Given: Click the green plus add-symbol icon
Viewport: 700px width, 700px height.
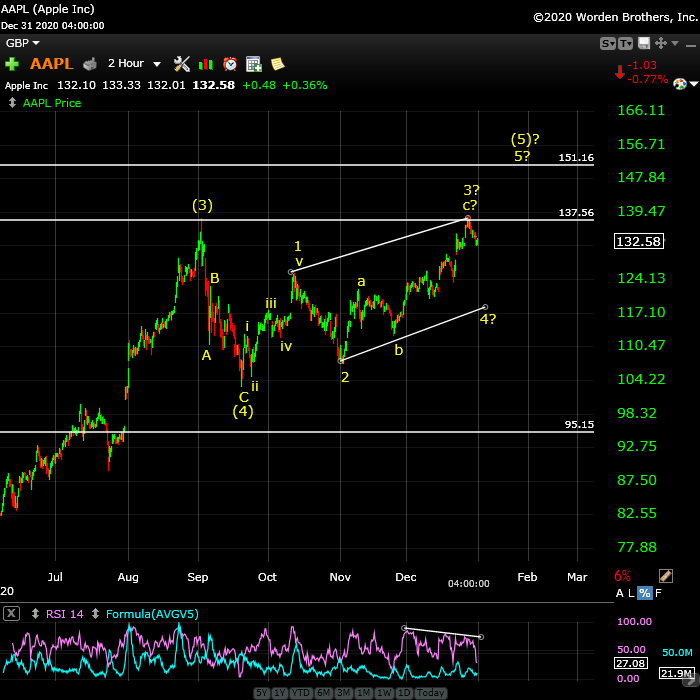Looking at the screenshot, I should point(12,64).
